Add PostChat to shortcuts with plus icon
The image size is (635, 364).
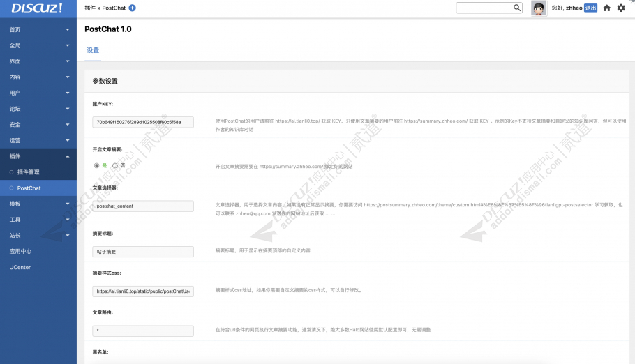pyautogui.click(x=132, y=8)
